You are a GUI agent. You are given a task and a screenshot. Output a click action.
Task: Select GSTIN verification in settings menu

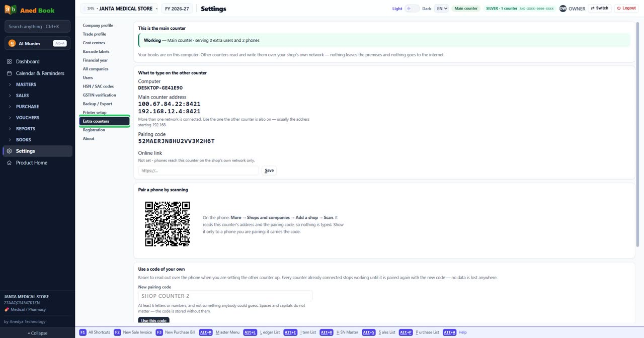(x=100, y=95)
